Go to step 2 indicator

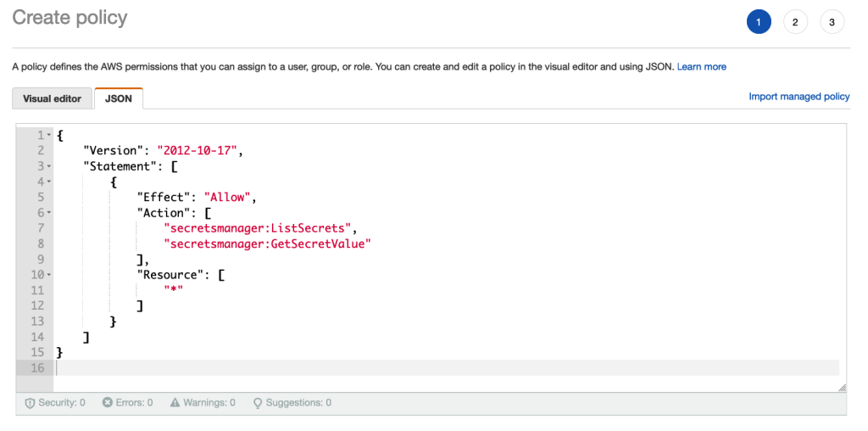click(x=795, y=22)
